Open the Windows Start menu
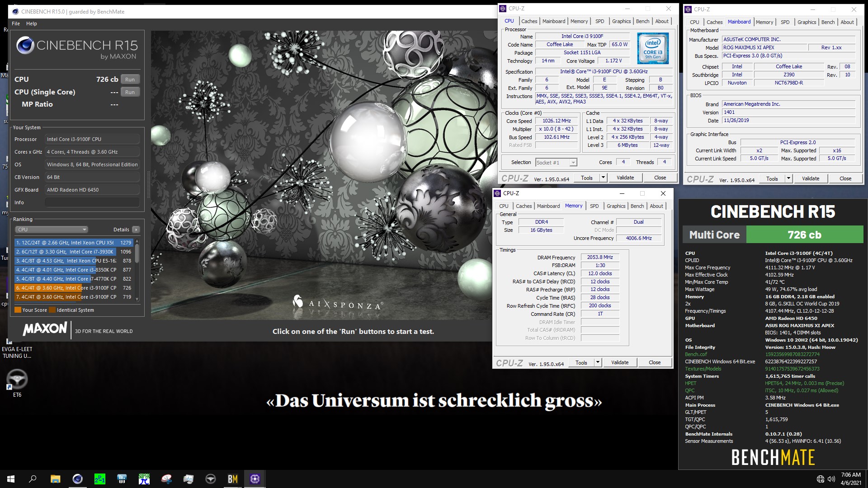This screenshot has height=488, width=868. [11, 479]
